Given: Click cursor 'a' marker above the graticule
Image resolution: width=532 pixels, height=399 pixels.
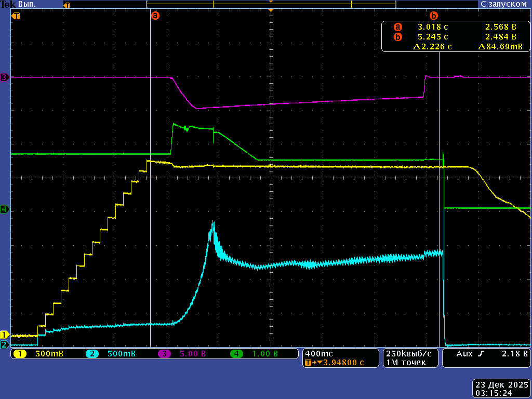Looking at the screenshot, I should click(x=155, y=16).
